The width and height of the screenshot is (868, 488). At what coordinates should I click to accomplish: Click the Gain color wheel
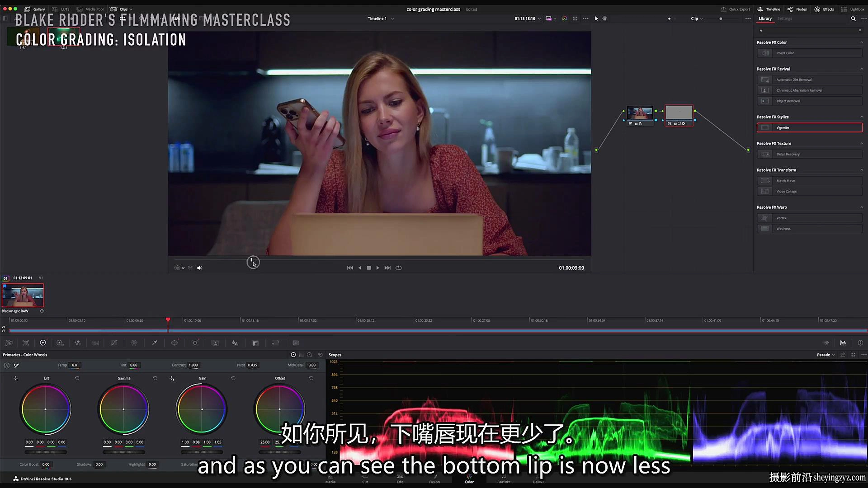click(x=202, y=409)
